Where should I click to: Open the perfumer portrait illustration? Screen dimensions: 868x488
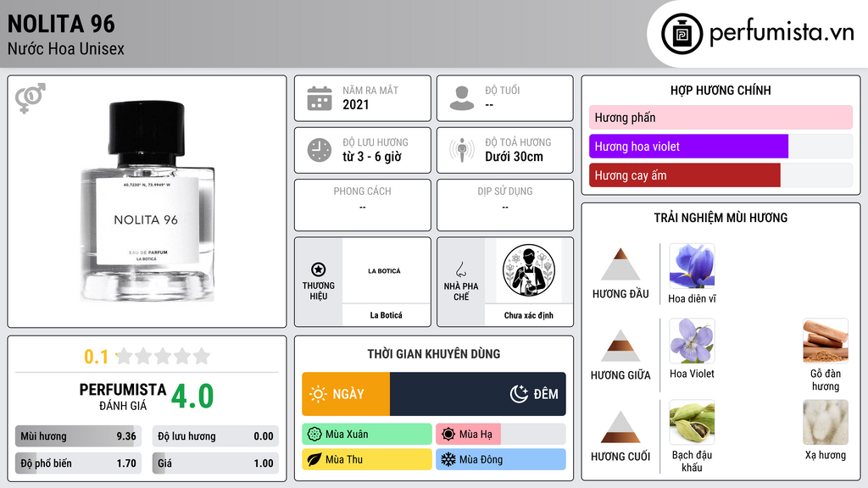click(x=529, y=270)
